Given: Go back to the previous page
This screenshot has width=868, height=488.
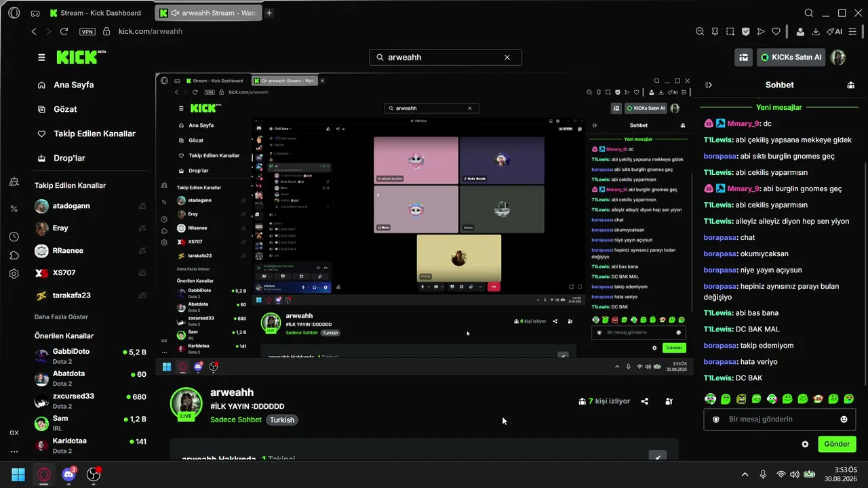Looking at the screenshot, I should pyautogui.click(x=35, y=31).
